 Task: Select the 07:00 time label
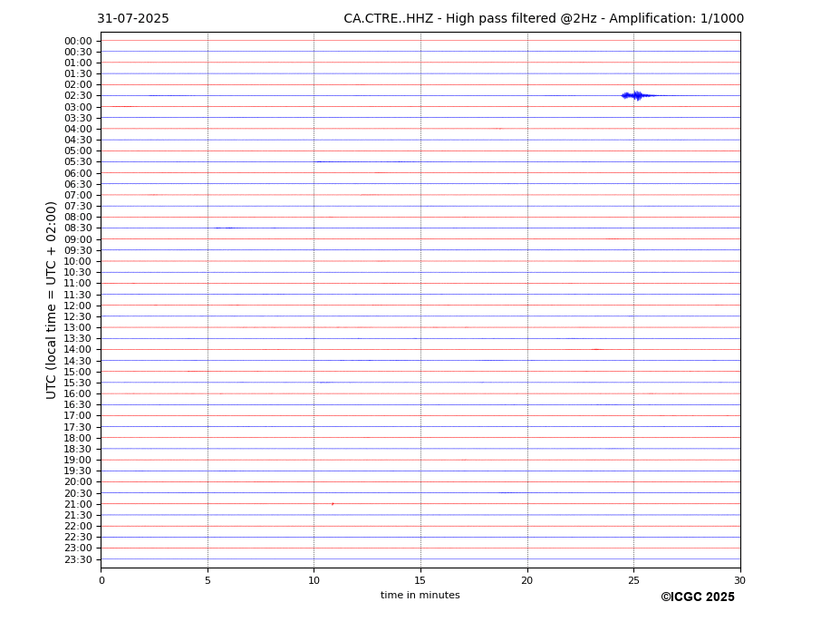[x=78, y=195]
